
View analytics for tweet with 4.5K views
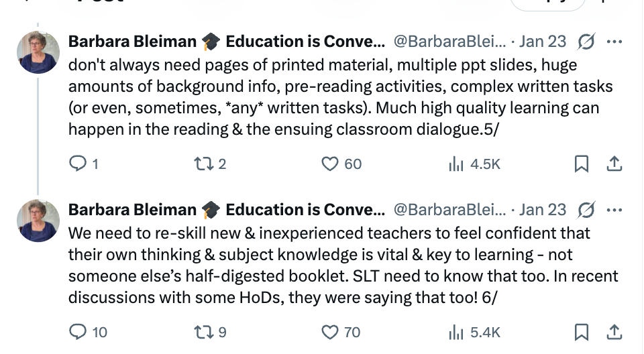coord(456,164)
